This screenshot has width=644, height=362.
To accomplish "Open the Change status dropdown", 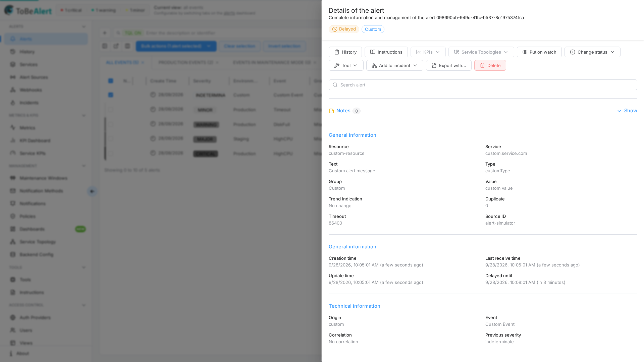I will pyautogui.click(x=592, y=52).
